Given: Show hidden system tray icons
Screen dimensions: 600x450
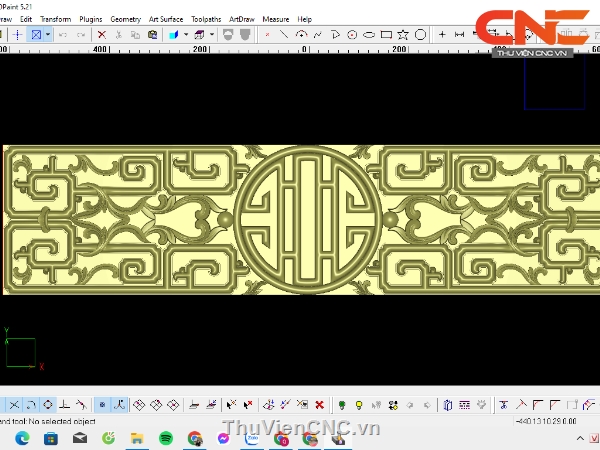Looking at the screenshot, I should (x=580, y=439).
